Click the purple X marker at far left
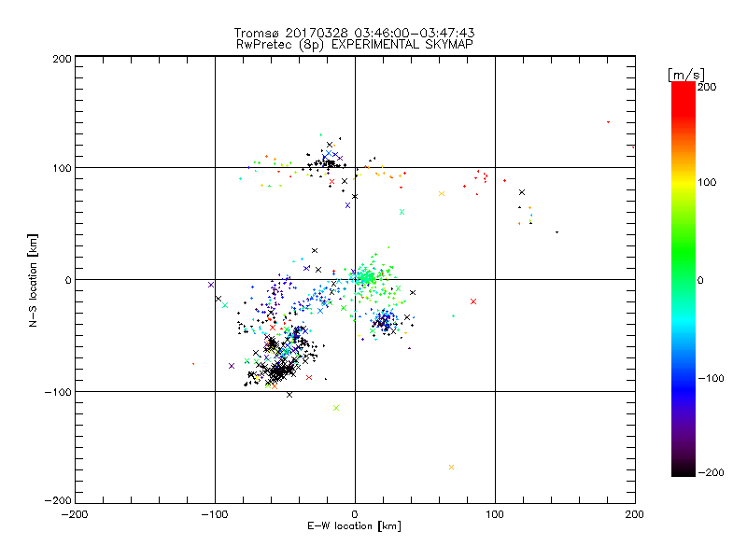 211,285
